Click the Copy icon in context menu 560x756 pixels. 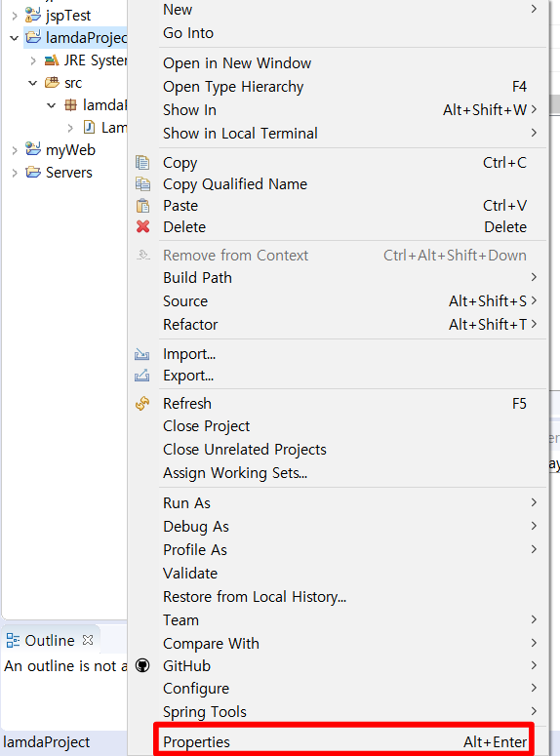coord(142,163)
